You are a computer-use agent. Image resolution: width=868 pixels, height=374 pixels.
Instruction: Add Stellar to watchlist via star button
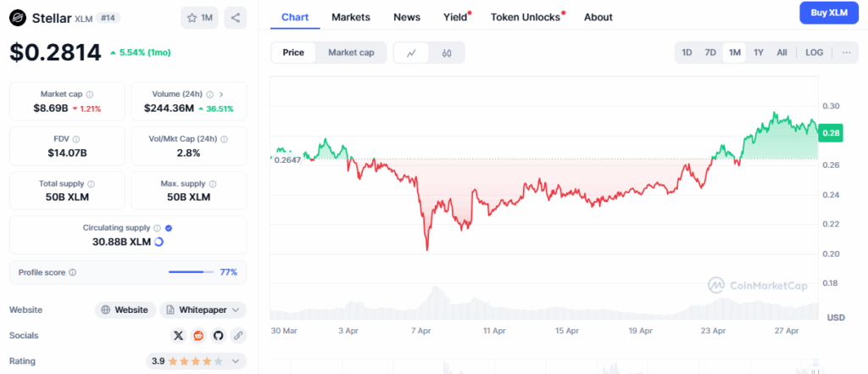coord(200,17)
